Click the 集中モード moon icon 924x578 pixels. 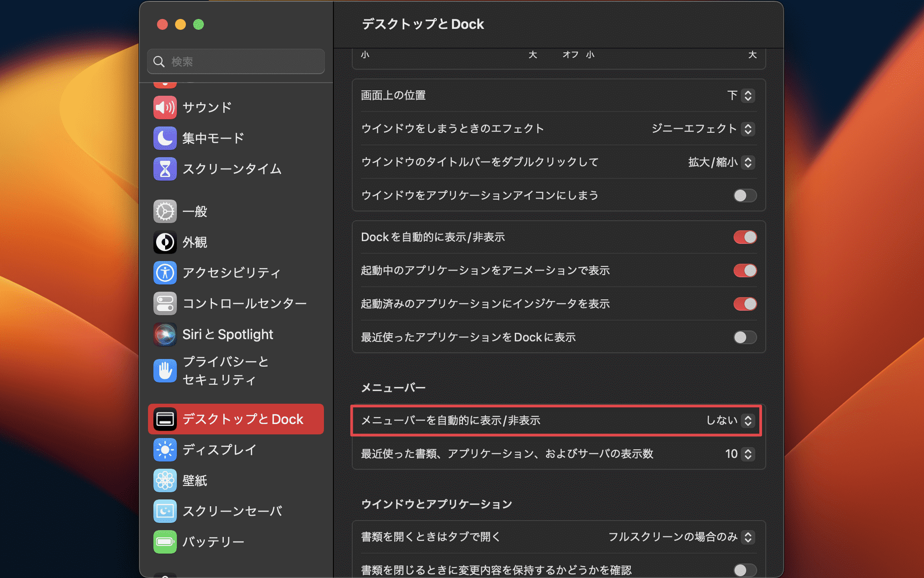pyautogui.click(x=165, y=138)
